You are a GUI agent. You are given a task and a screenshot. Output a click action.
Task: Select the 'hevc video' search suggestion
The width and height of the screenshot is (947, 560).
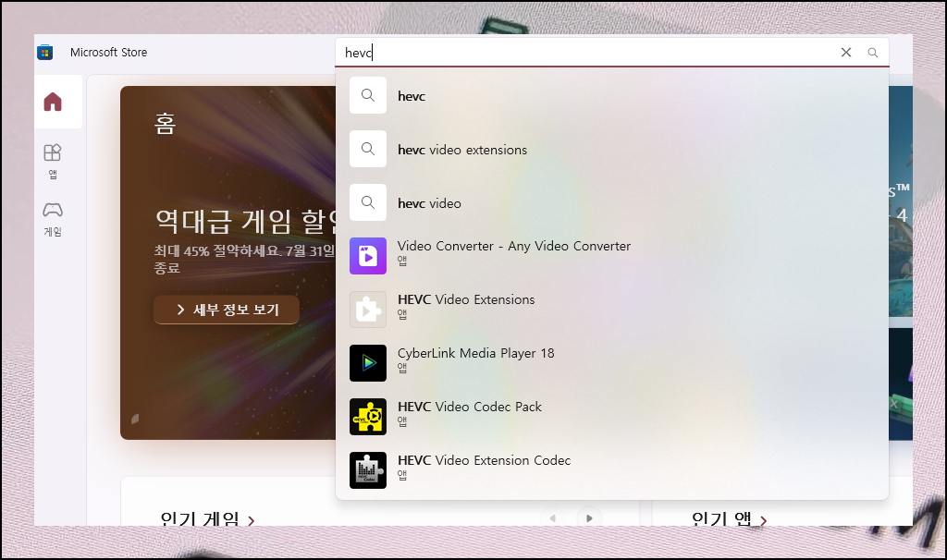[612, 202]
